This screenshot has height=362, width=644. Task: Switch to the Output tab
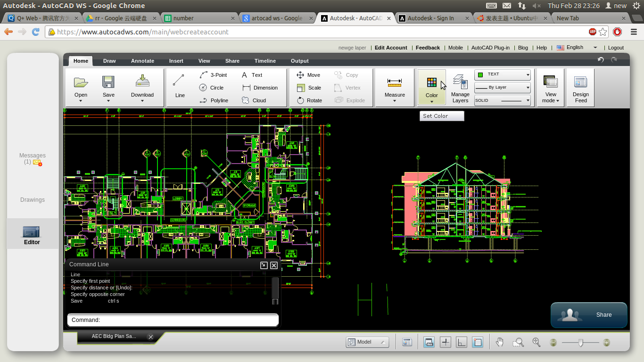[x=299, y=61]
